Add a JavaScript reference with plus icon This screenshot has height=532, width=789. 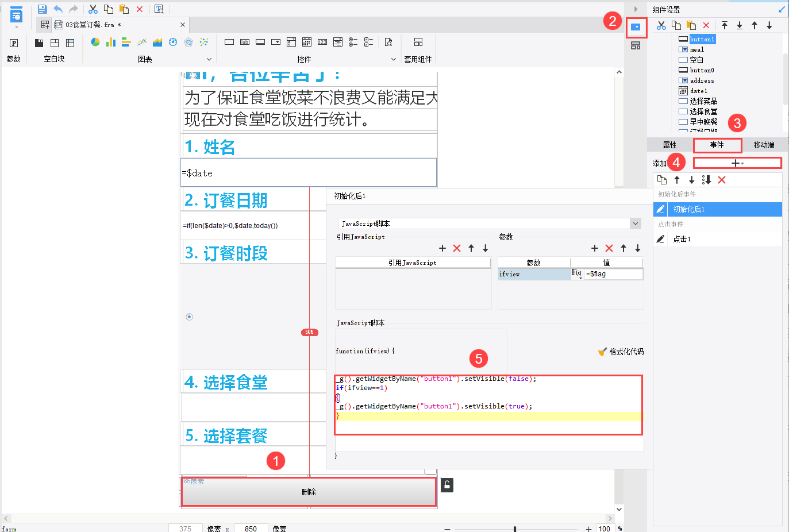pyautogui.click(x=442, y=248)
